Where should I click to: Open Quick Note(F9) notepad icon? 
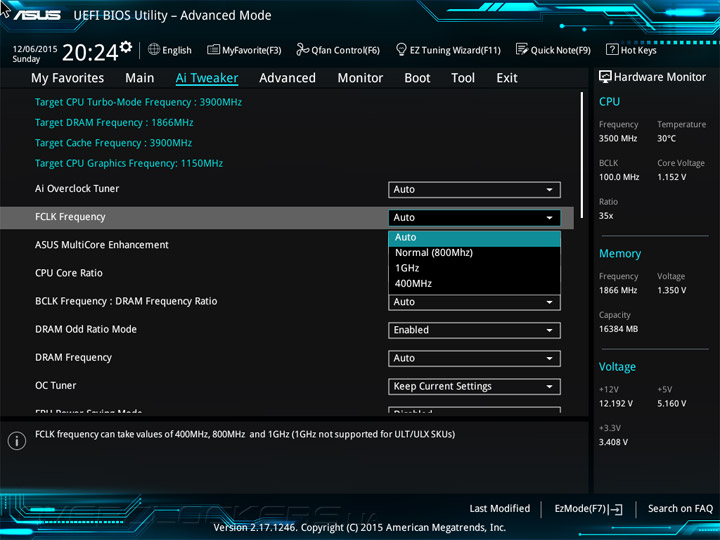[522, 49]
